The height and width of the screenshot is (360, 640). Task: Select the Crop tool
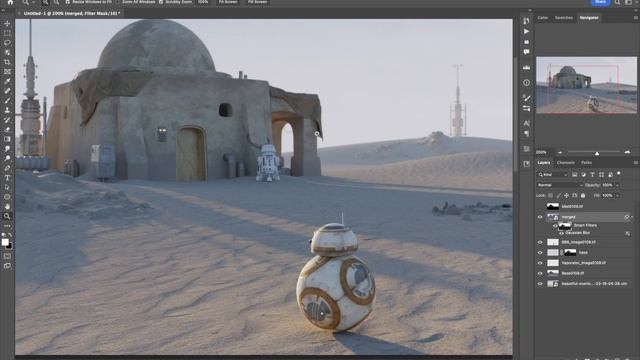point(7,62)
